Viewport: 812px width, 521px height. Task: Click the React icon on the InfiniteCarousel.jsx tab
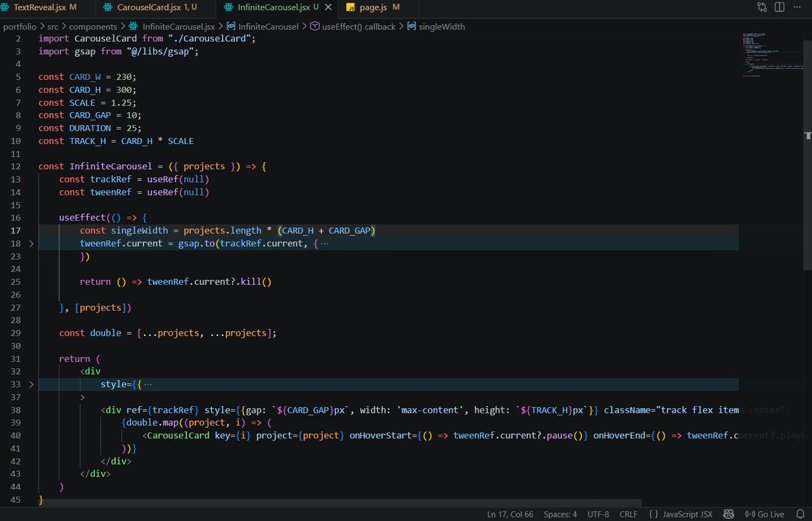[x=228, y=7]
